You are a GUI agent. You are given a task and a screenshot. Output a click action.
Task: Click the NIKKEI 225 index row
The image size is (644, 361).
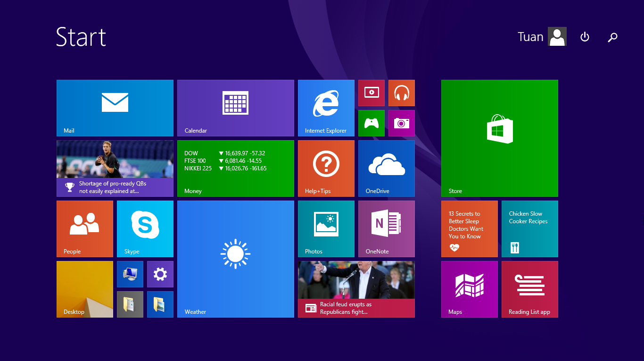point(225,168)
